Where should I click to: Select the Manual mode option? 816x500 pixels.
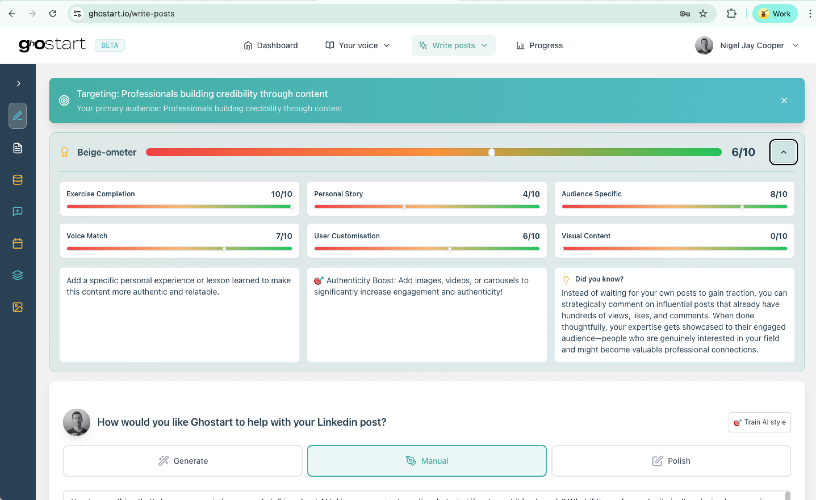[427, 461]
